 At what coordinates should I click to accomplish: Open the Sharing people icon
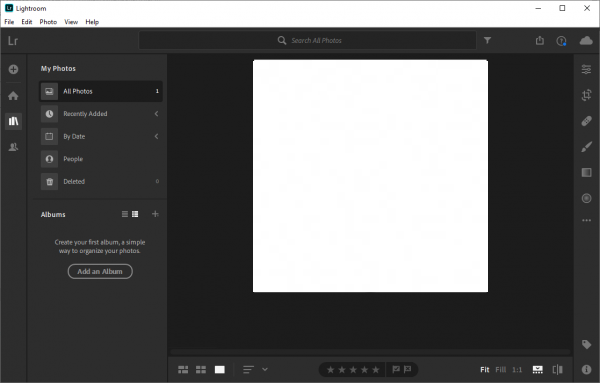coord(13,147)
